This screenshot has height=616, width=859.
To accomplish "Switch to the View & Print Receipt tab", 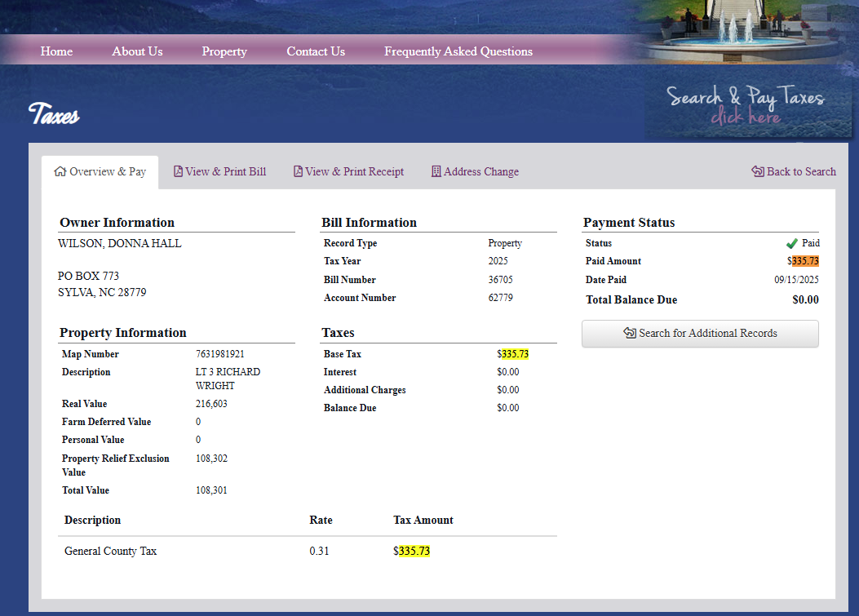I will click(x=355, y=172).
